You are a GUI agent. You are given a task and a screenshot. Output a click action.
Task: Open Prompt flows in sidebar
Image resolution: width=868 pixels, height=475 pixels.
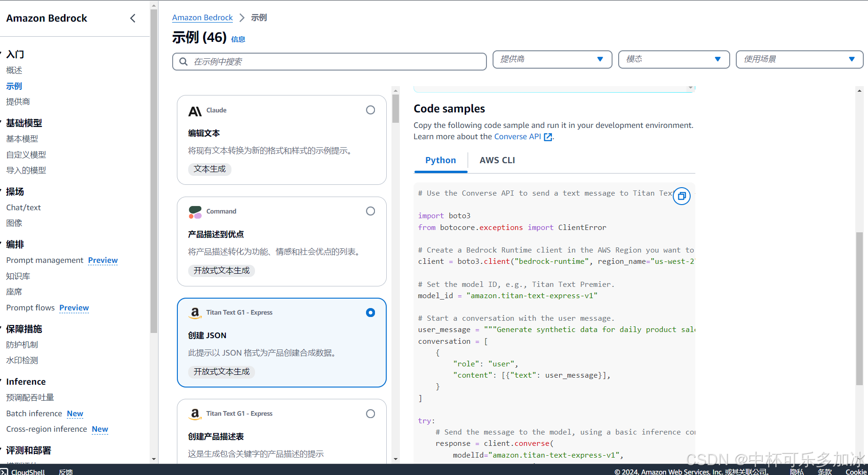[31, 308]
